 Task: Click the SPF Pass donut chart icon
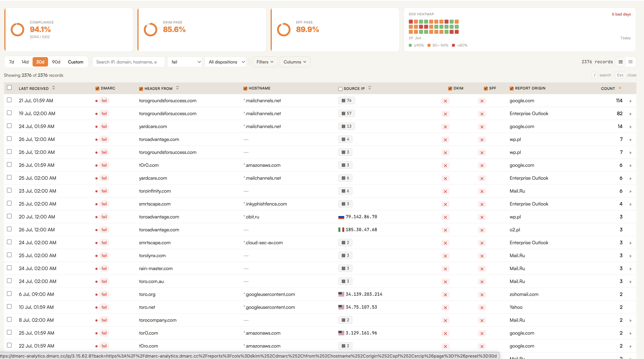click(284, 29)
